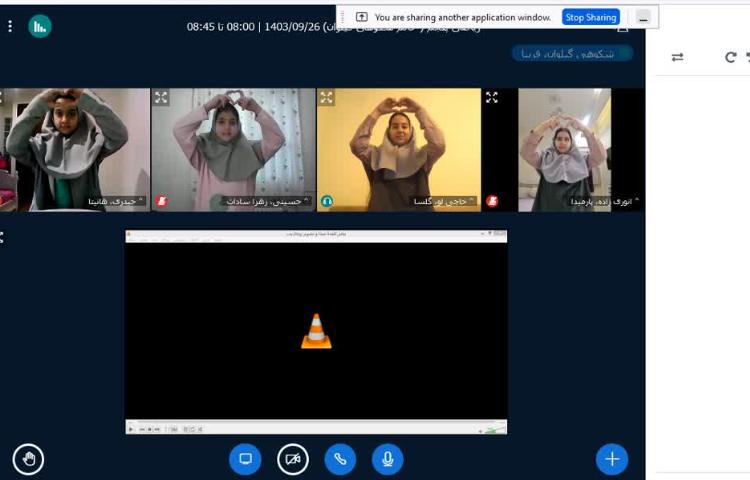
Task: Click the phone audio button
Action: coord(340,459)
